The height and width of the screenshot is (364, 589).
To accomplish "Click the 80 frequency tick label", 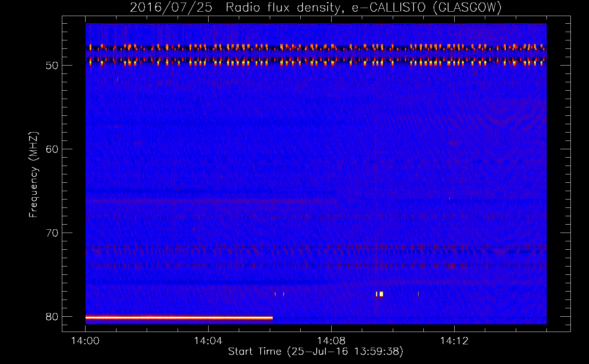I will 52,317.
